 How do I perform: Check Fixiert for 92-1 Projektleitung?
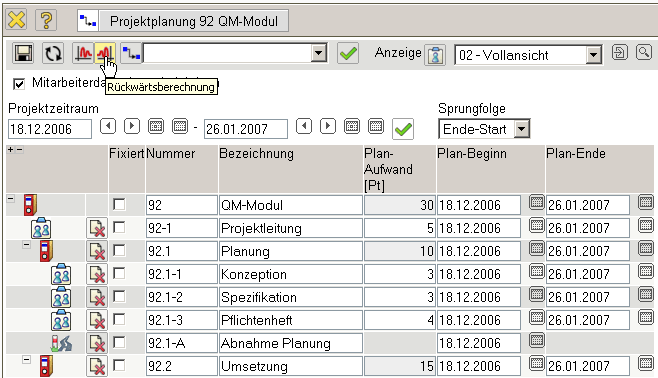(120, 227)
